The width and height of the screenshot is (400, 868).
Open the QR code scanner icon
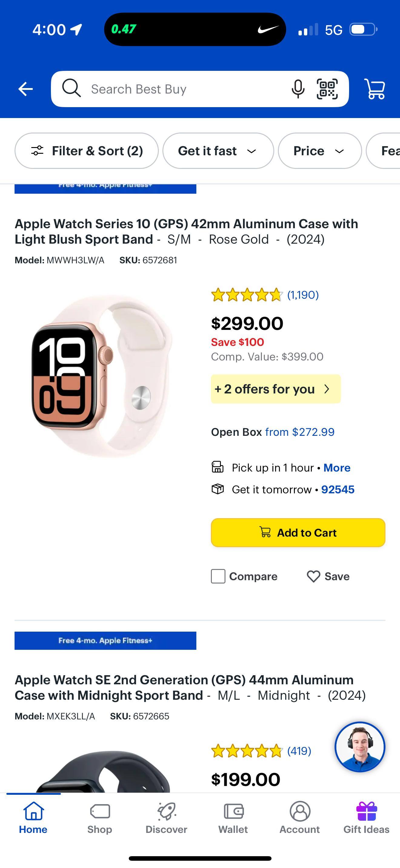click(x=327, y=89)
